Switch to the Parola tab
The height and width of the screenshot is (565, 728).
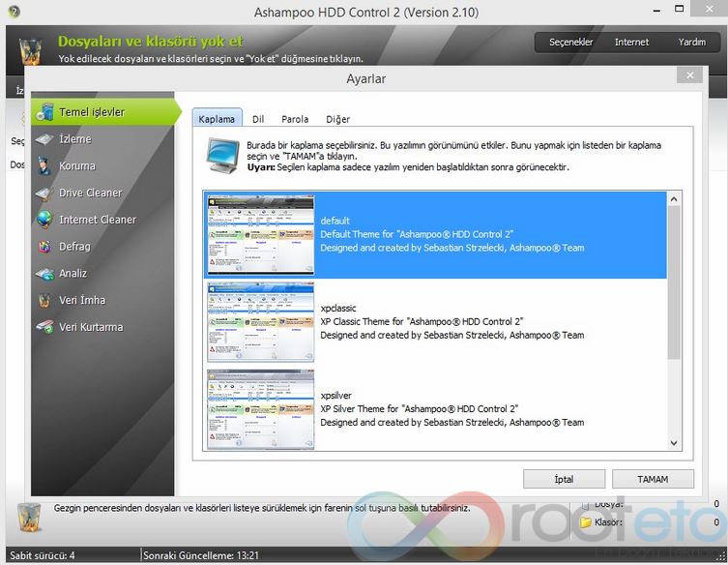pyautogui.click(x=295, y=119)
